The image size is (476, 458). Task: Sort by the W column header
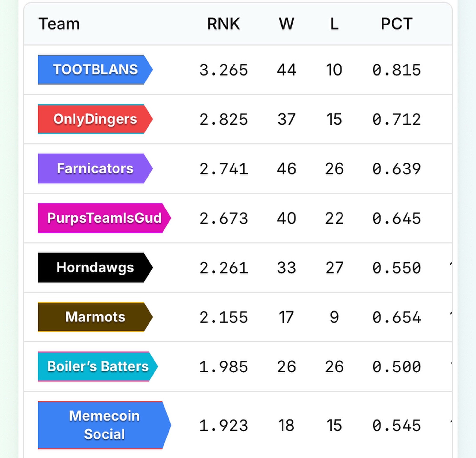286,24
